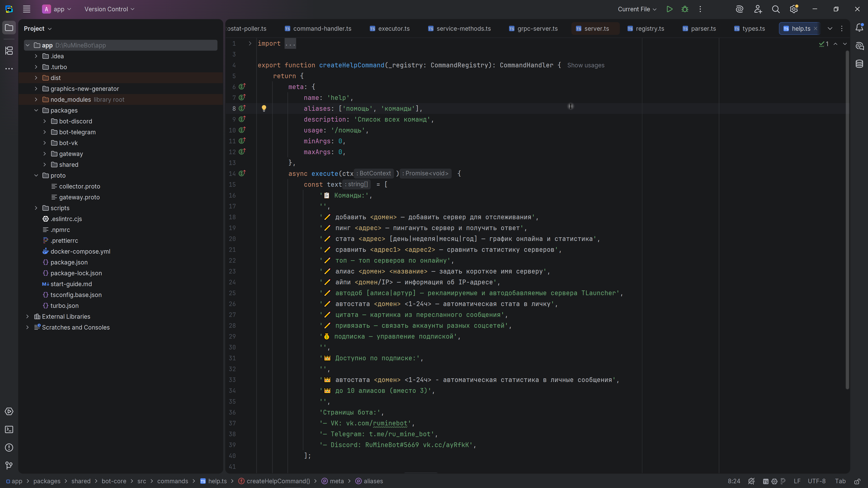Click the Debug bug icon
Image resolution: width=868 pixels, height=488 pixels.
685,9
